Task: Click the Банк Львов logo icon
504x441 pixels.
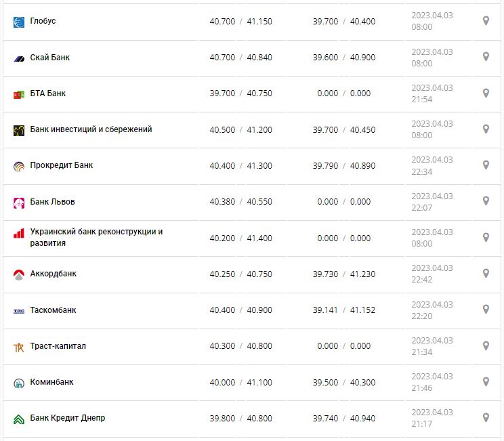Action: point(19,203)
